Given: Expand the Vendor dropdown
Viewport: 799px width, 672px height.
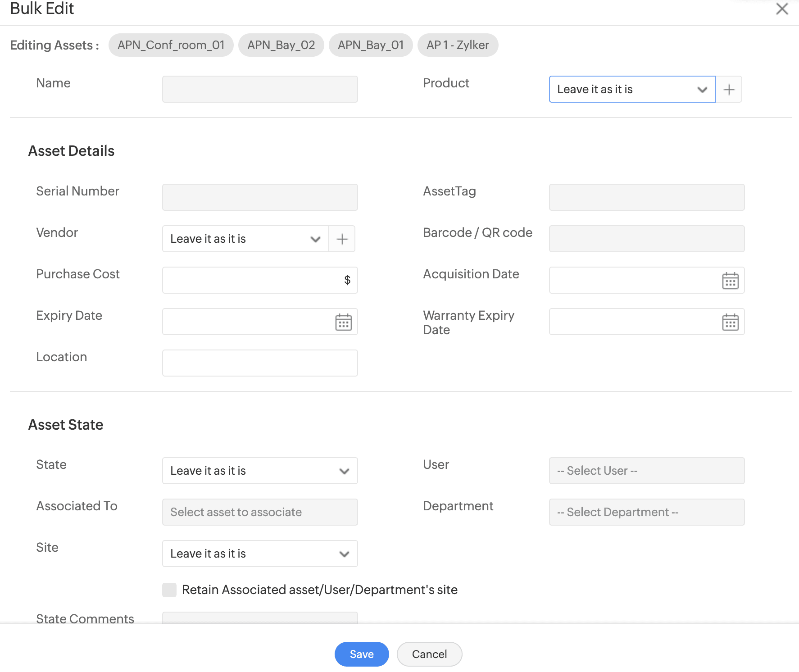Looking at the screenshot, I should click(x=245, y=239).
